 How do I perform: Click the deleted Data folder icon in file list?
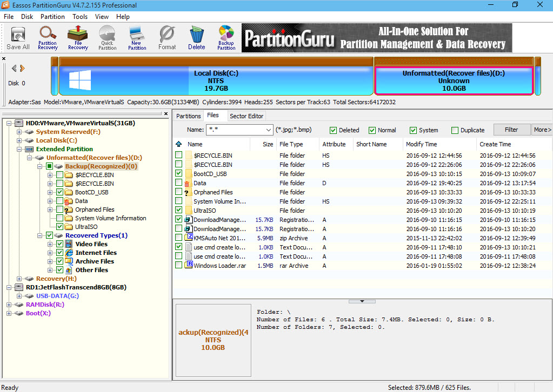pos(188,183)
